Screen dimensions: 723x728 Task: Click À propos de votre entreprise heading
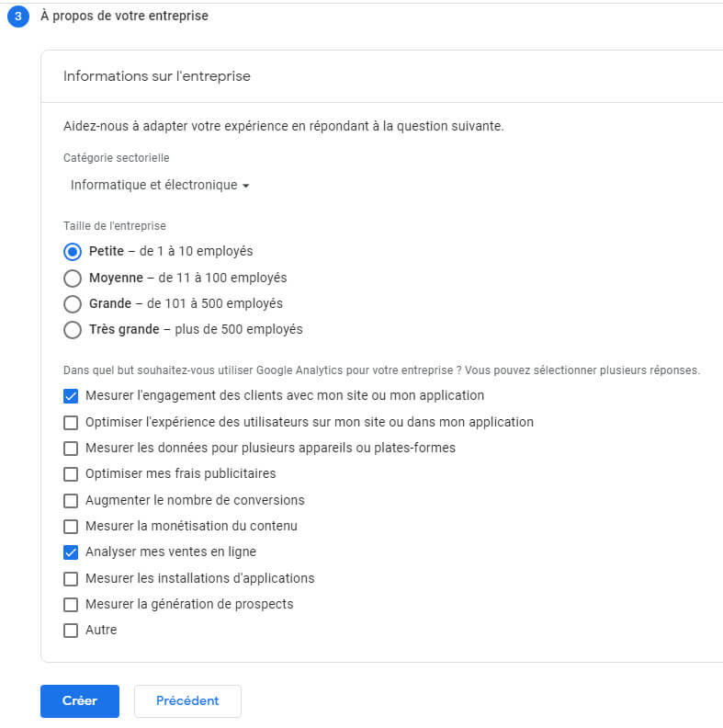coord(124,16)
